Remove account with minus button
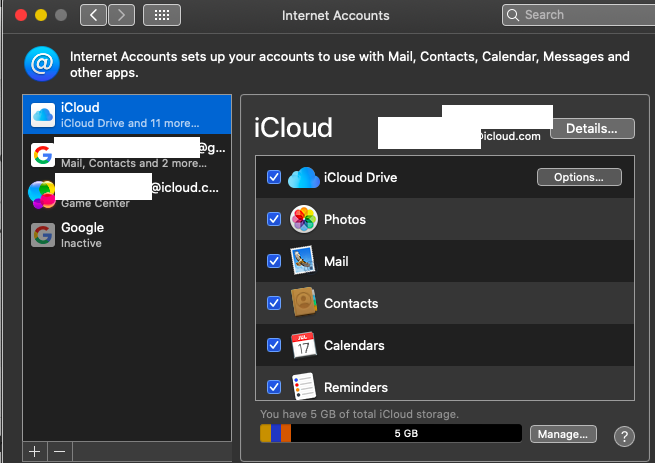 tap(60, 452)
